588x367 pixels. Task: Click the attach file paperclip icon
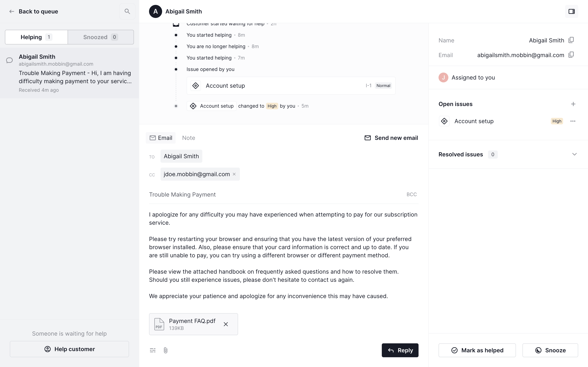click(x=165, y=350)
